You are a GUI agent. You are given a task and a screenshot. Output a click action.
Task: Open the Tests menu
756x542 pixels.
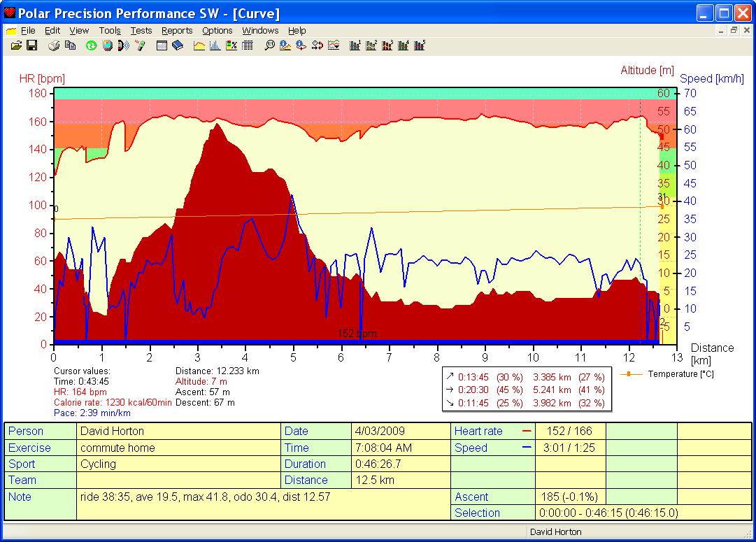pyautogui.click(x=141, y=31)
